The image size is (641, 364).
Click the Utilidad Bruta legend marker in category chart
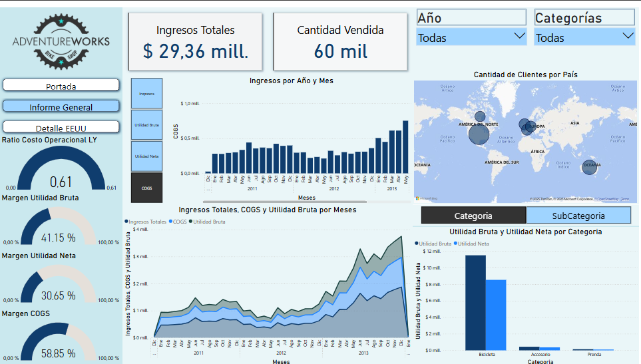pos(417,244)
